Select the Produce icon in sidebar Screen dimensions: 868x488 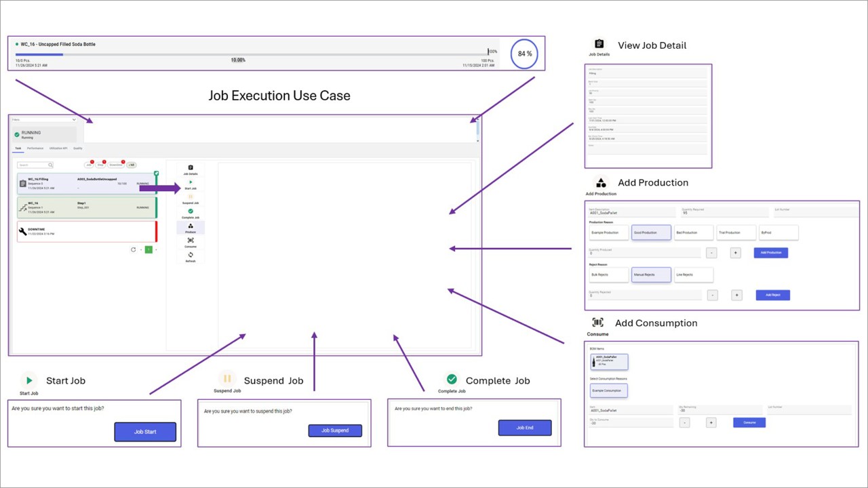click(x=191, y=227)
